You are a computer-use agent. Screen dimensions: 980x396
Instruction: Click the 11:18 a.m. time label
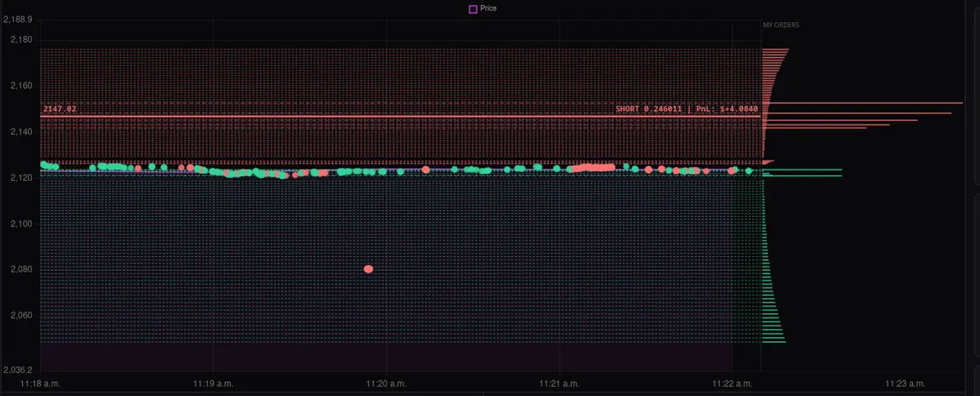point(40,383)
